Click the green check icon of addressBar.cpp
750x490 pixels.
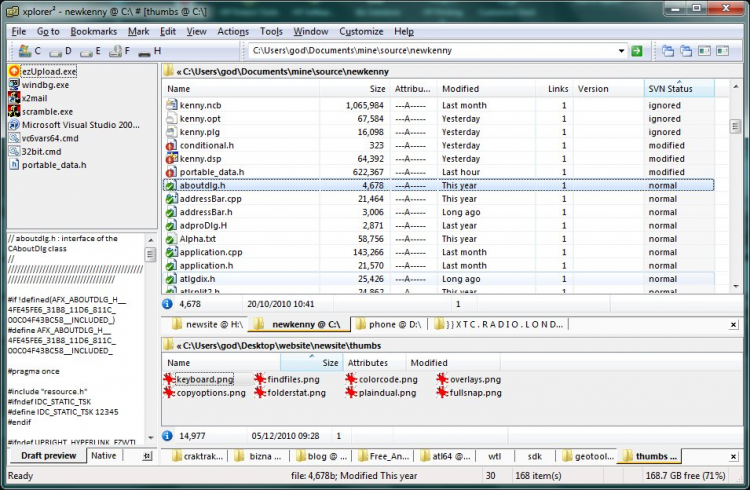click(x=171, y=199)
